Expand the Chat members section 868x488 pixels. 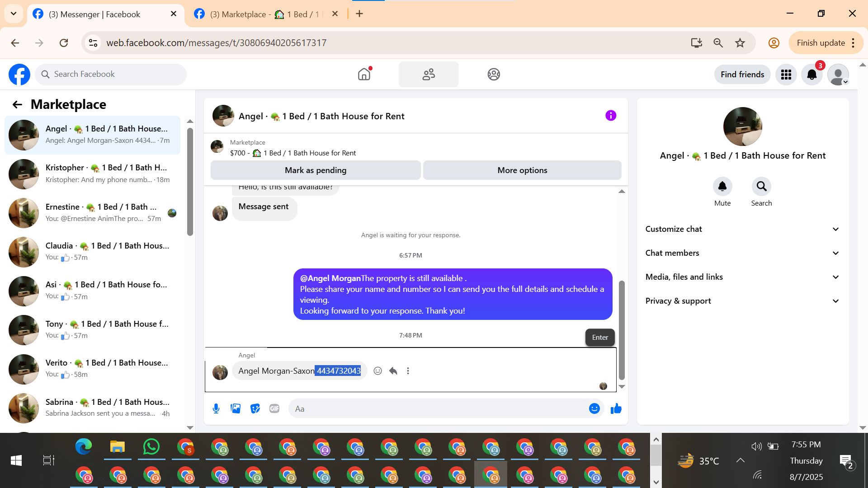pos(742,253)
